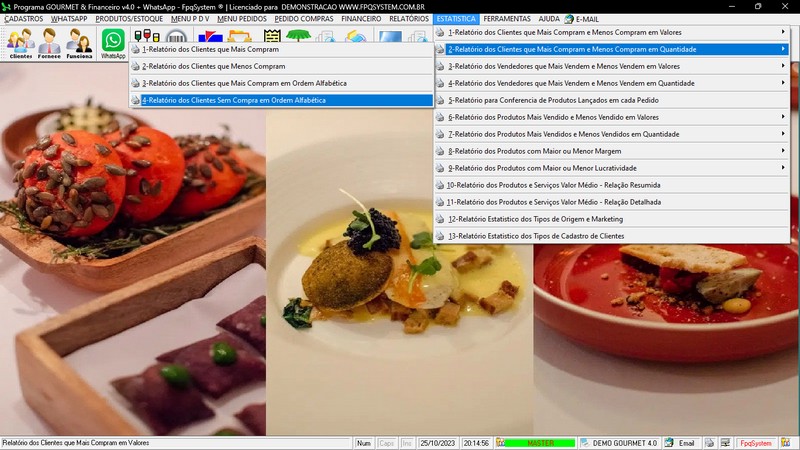Select 4-Relatório dos Clientes Sem Compra
800x450 pixels.
coord(281,100)
